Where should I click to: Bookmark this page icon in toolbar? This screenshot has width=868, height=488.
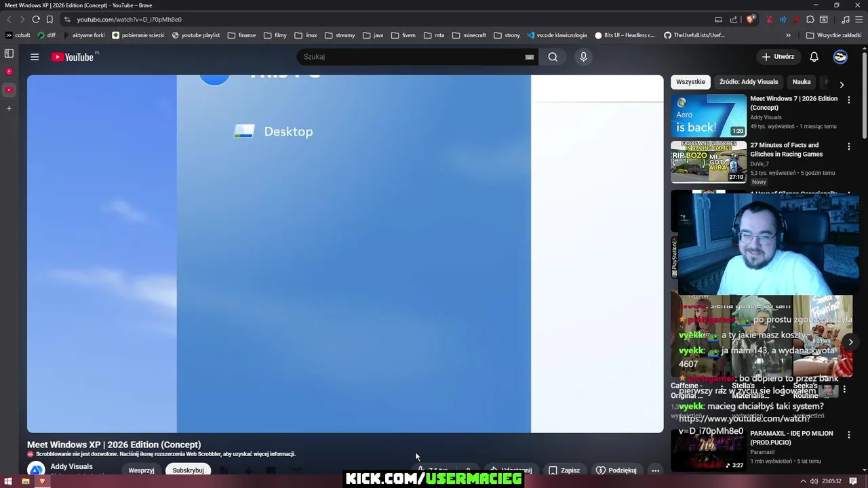50,20
